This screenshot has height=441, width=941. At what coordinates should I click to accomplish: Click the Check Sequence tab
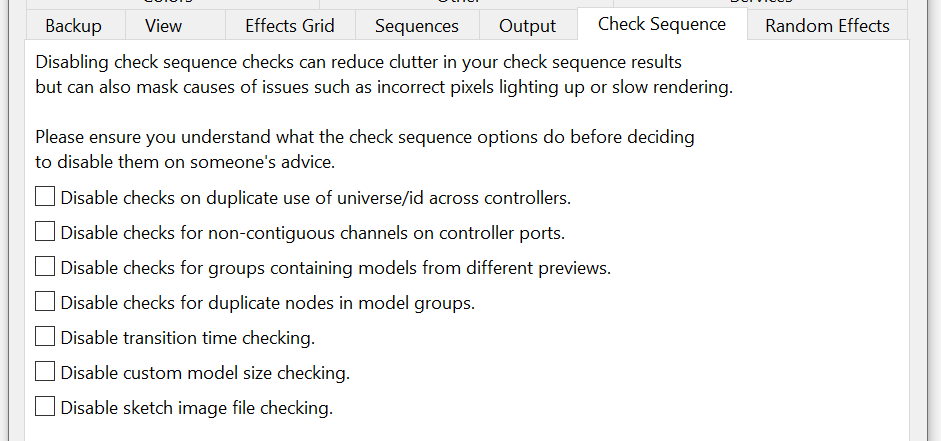pyautogui.click(x=662, y=24)
